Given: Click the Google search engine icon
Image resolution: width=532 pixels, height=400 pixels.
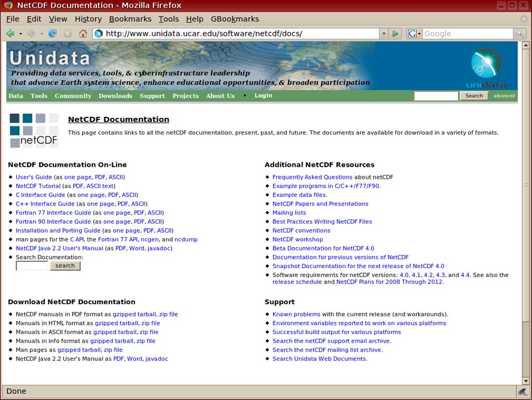Looking at the screenshot, I should pyautogui.click(x=412, y=34).
